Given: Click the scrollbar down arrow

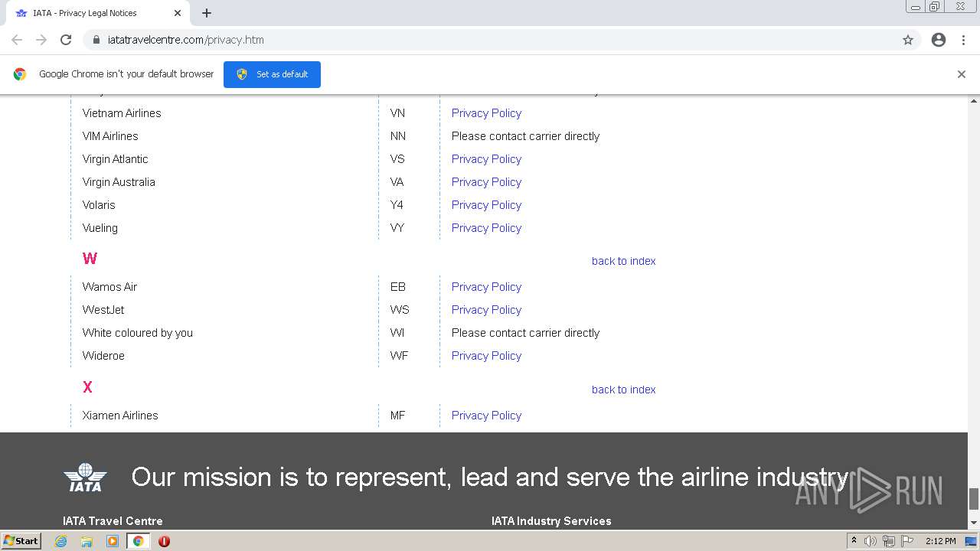Looking at the screenshot, I should click(x=974, y=523).
